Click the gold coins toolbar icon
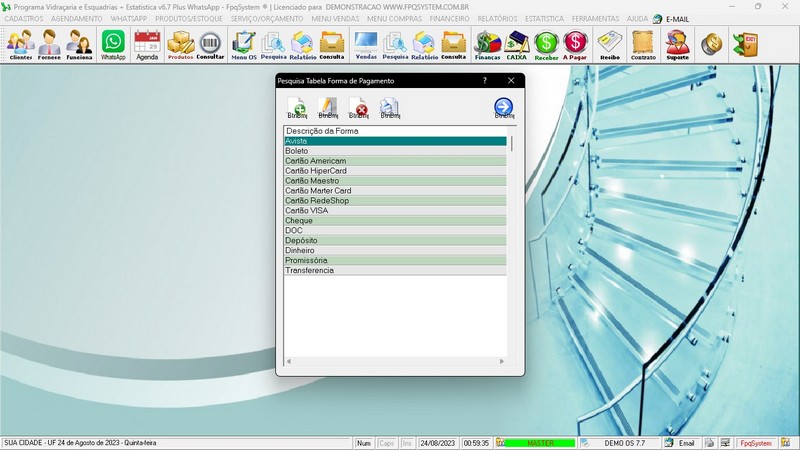This screenshot has width=800, height=450. tap(711, 45)
